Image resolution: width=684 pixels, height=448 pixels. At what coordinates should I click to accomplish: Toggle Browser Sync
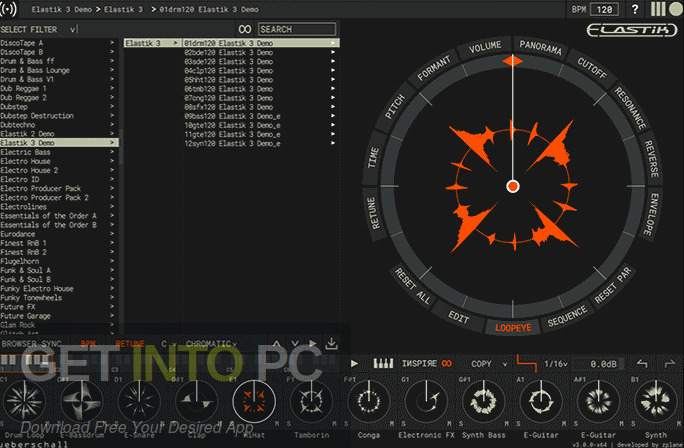click(31, 344)
